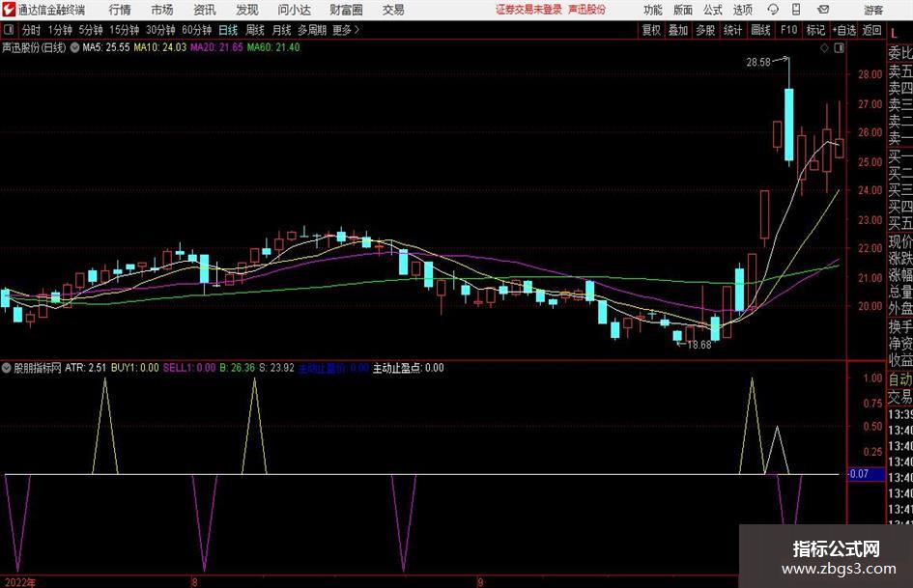This screenshot has width=913, height=588.
Task: Open the 选项 menu
Action: [742, 10]
